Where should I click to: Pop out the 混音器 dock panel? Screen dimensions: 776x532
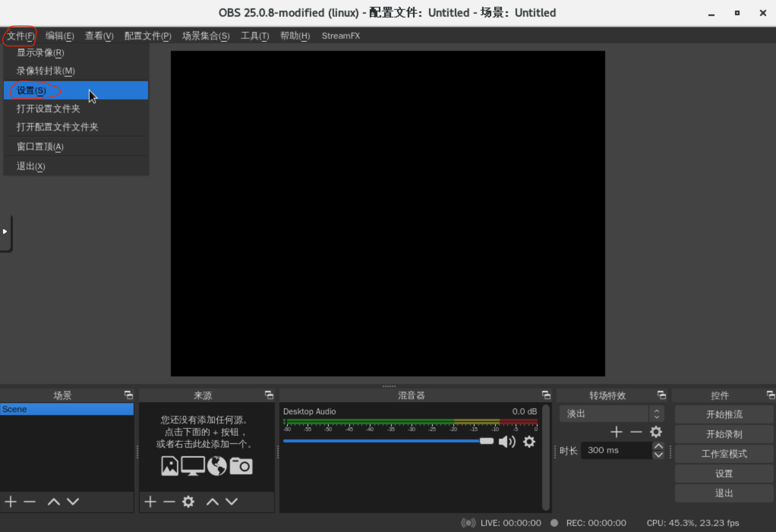(546, 395)
